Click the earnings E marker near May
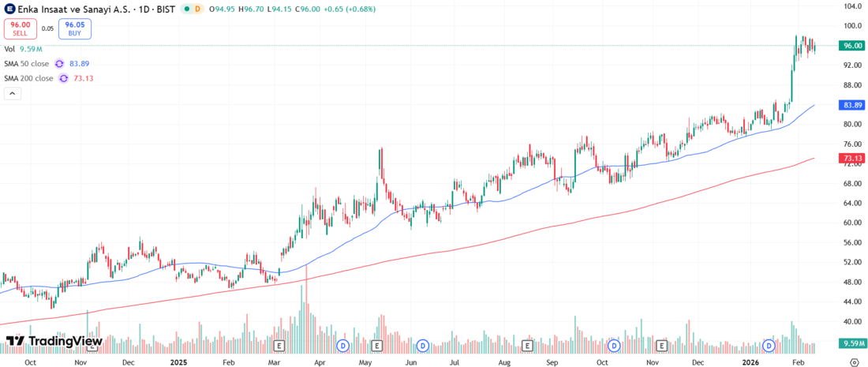Viewport: 868px width, 367px height. [377, 346]
